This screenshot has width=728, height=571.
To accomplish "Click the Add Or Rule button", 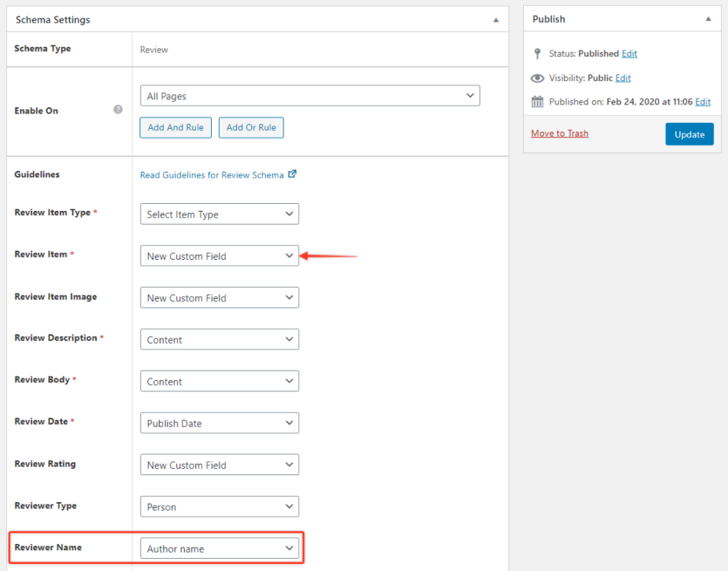I will (251, 127).
